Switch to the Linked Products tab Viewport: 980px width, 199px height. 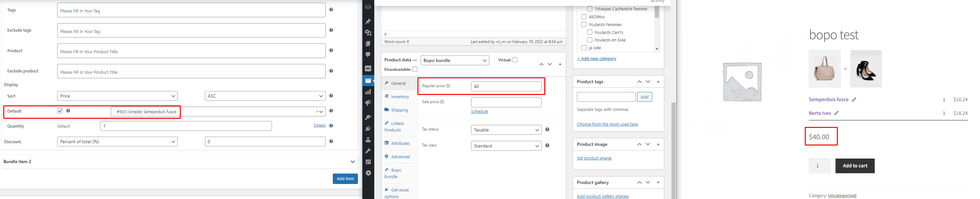(399, 127)
